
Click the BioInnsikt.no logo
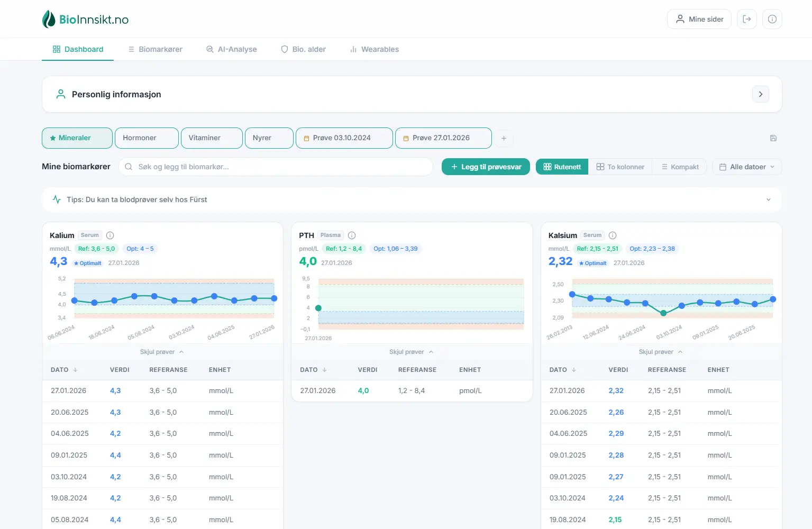coord(85,20)
